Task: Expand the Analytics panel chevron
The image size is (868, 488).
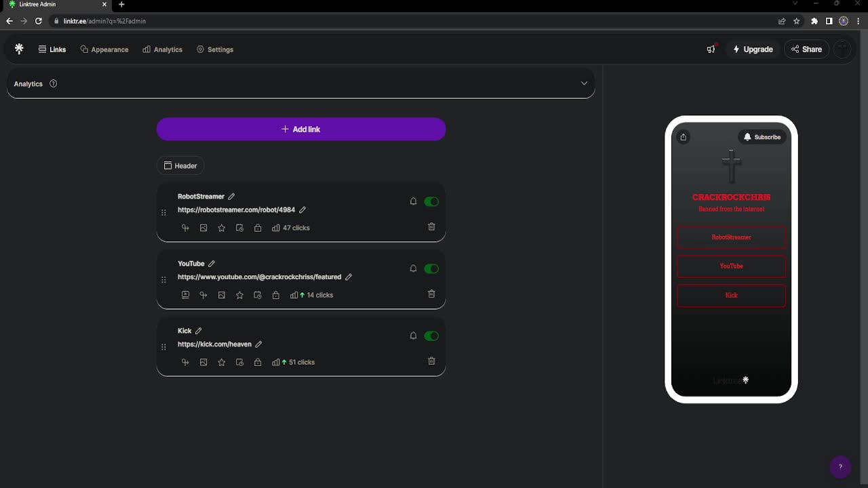Action: tap(584, 83)
